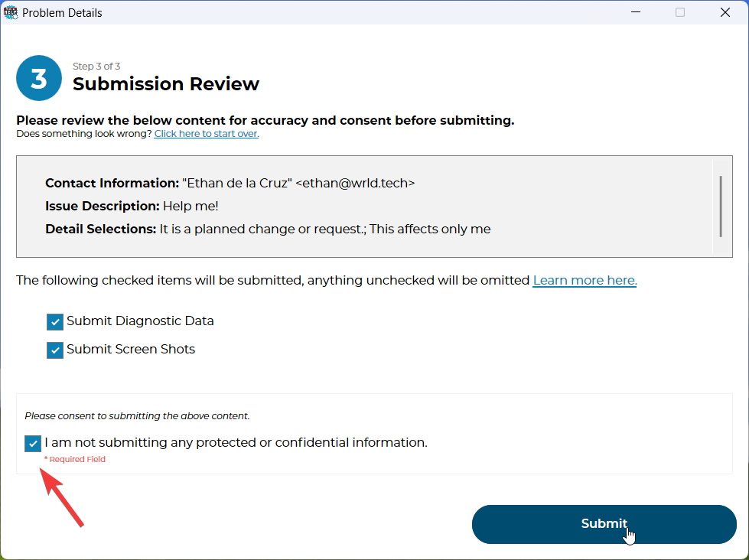This screenshot has height=560, width=749.
Task: Click the Issue Description line in summary
Action: click(x=132, y=207)
